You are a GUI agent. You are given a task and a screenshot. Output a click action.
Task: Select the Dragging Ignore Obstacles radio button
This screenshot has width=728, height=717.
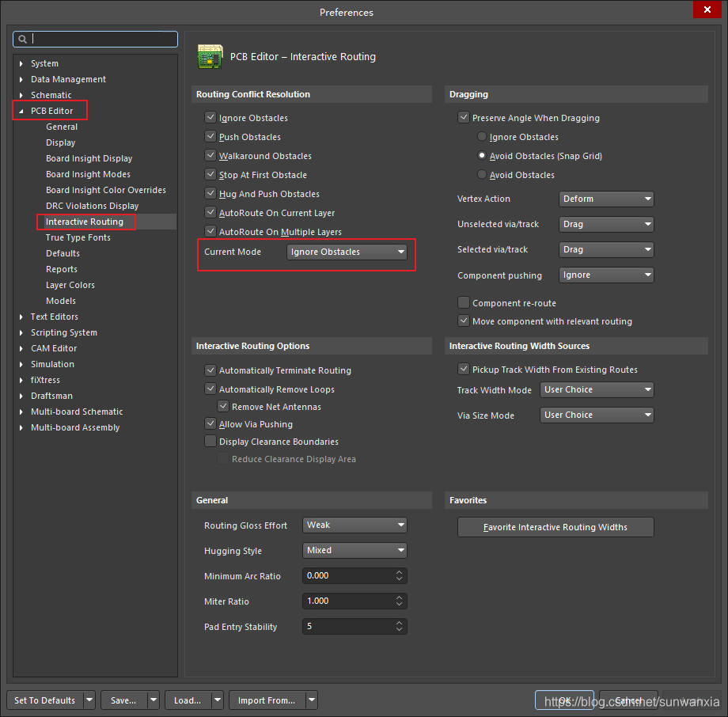coord(482,137)
